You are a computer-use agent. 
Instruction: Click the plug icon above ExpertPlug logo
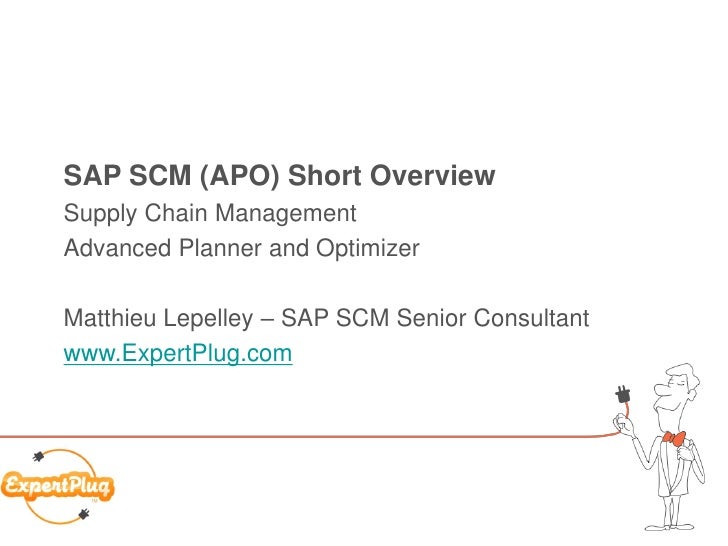[x=39, y=456]
